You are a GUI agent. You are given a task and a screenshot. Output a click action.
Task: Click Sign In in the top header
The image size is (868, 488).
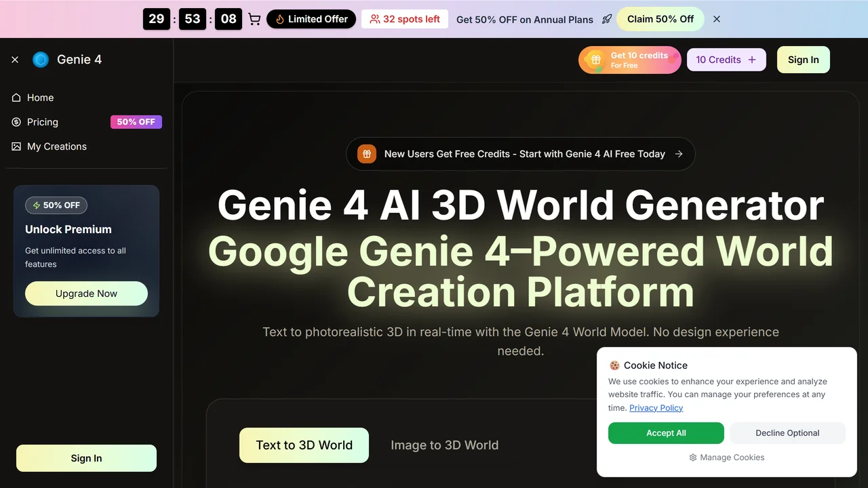[804, 60]
